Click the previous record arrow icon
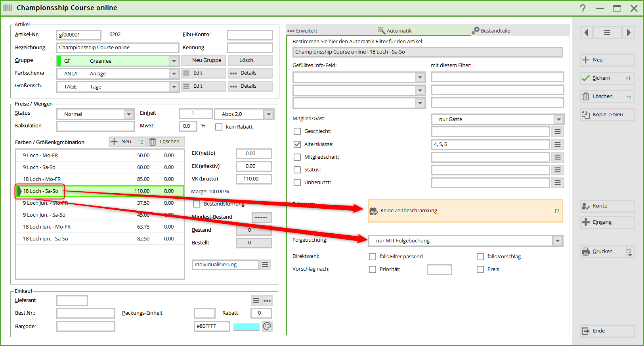644x346 pixels. [587, 33]
